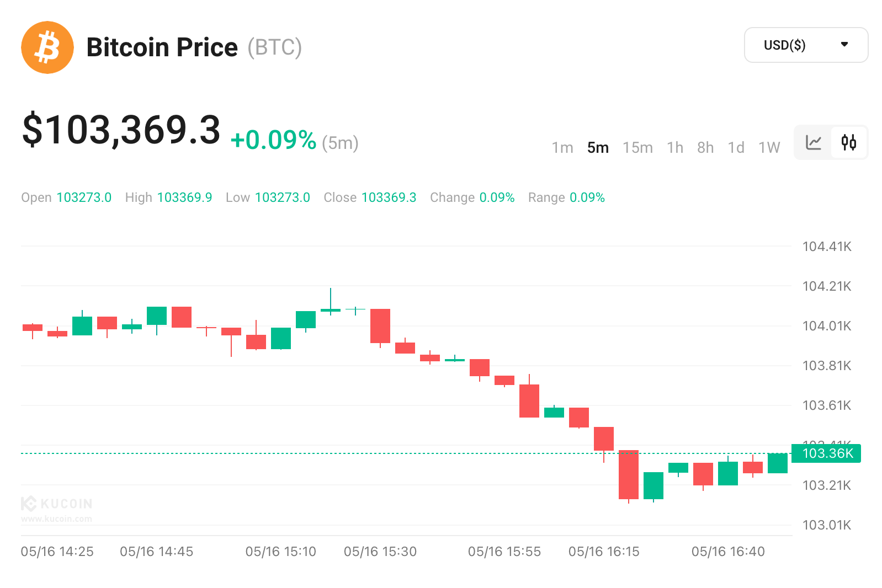Click the tallest red candle near 16:15
Image resolution: width=882 pixels, height=588 pixels.
pos(629,474)
